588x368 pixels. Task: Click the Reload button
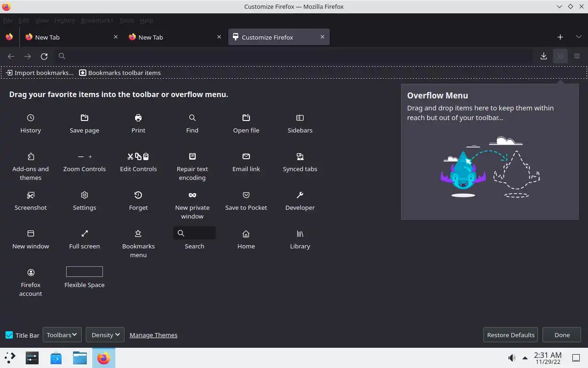44,56
